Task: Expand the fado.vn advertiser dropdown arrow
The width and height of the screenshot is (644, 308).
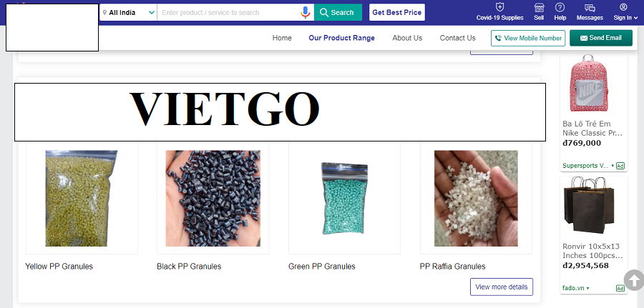Action: (587, 288)
